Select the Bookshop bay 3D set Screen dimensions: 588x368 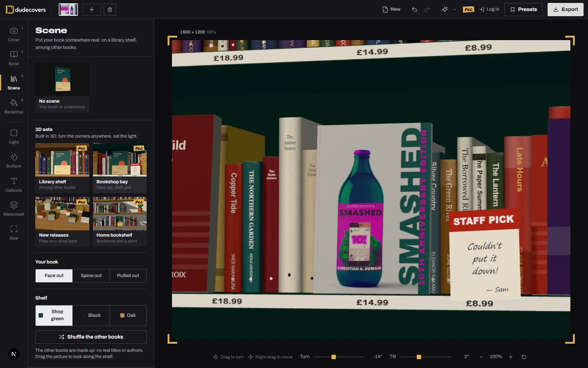tap(120, 168)
